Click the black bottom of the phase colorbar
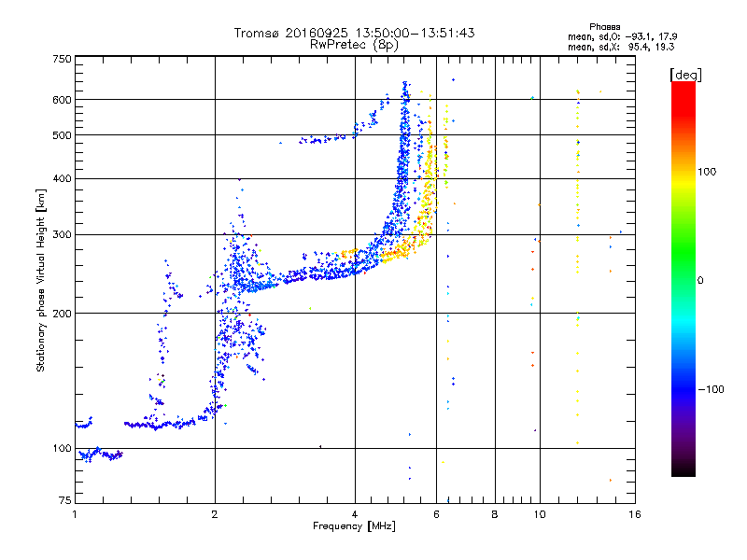Screen dimensions: 747x560 [x=684, y=469]
